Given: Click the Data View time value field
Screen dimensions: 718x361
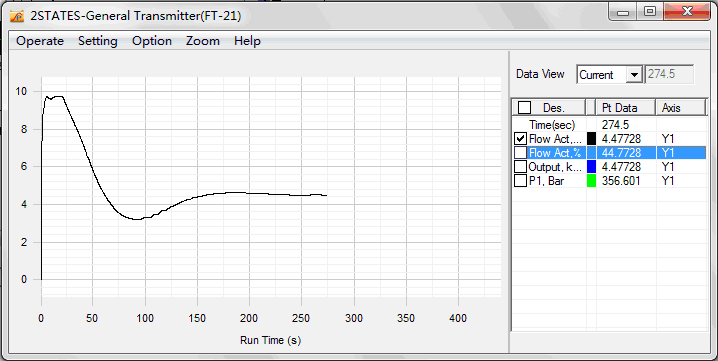Looking at the screenshot, I should coord(669,74).
